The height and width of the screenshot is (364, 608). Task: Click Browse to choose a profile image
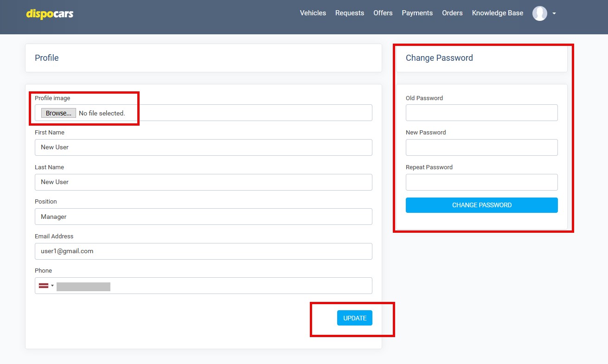pyautogui.click(x=58, y=113)
